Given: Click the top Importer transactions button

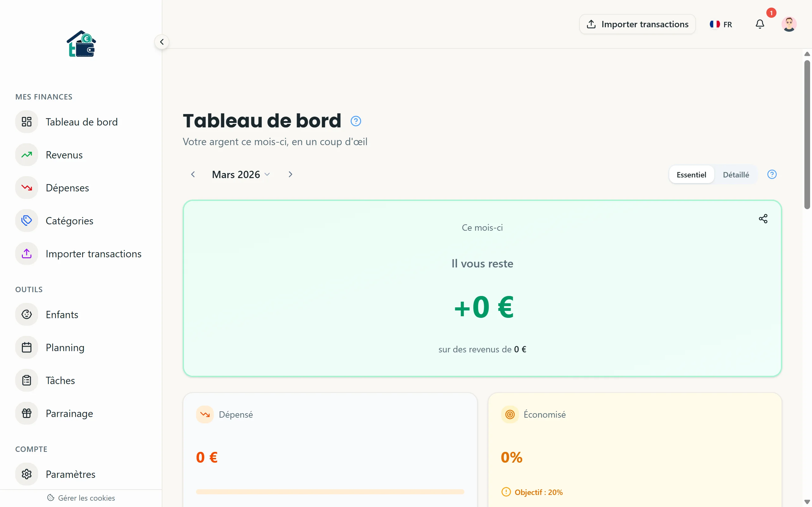Looking at the screenshot, I should [x=637, y=24].
